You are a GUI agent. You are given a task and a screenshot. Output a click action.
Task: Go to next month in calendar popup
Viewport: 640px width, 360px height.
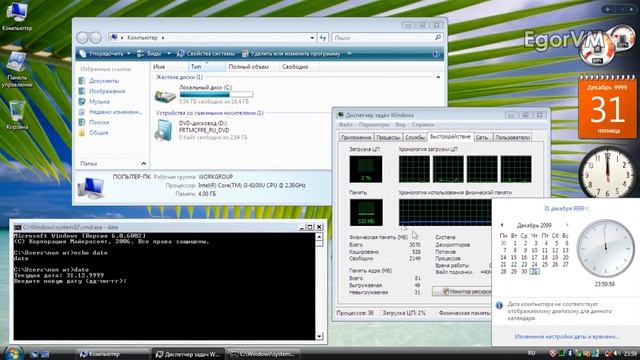(567, 225)
